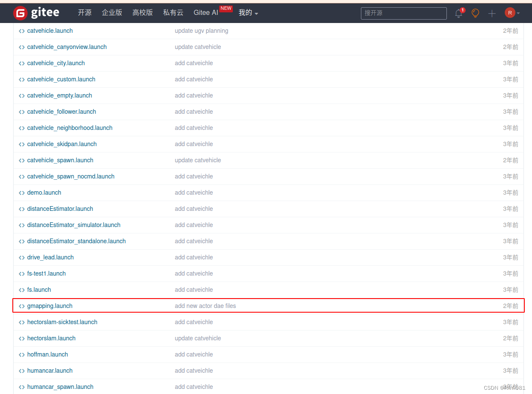Click the code icon next to humancar.launch
The height and width of the screenshot is (394, 532).
coord(21,371)
